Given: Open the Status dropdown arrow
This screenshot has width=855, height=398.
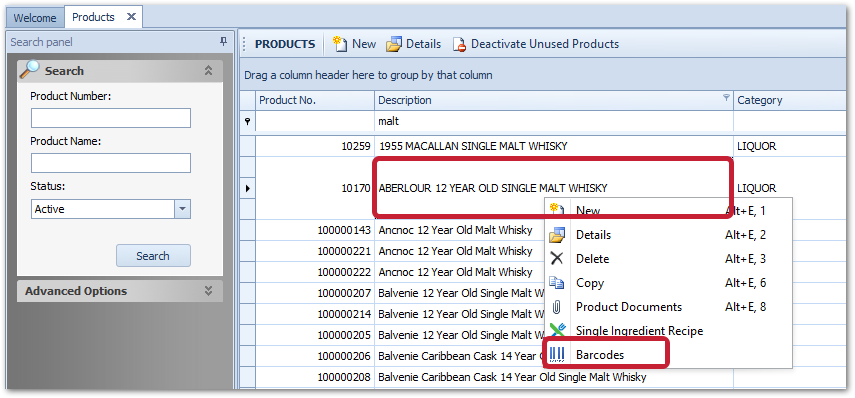Looking at the screenshot, I should [x=183, y=209].
